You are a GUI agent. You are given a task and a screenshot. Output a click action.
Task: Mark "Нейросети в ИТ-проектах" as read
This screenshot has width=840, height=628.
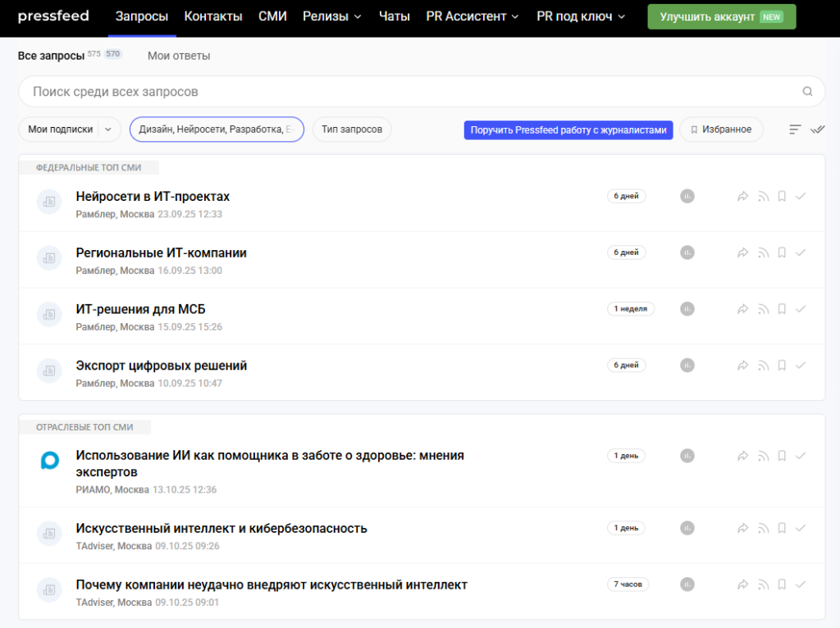[801, 197]
